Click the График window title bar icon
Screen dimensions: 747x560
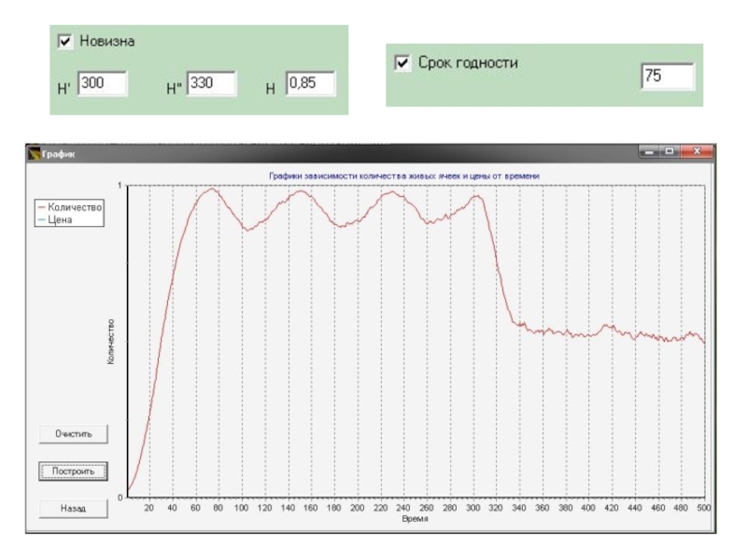(x=35, y=155)
